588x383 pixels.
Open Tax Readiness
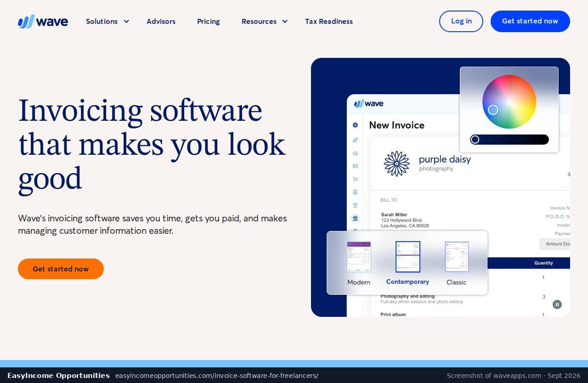(329, 21)
